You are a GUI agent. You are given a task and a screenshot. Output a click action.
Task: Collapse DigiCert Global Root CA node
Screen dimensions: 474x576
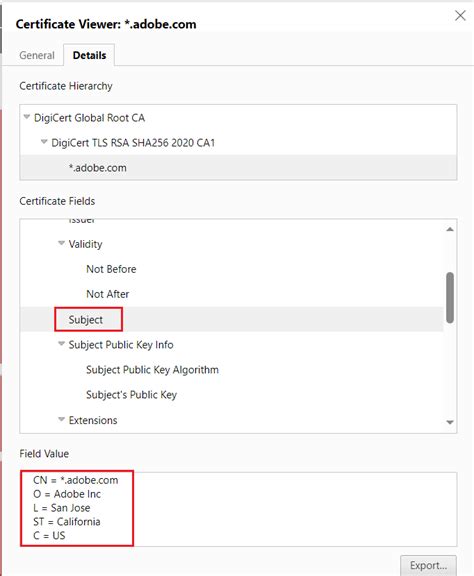[26, 117]
